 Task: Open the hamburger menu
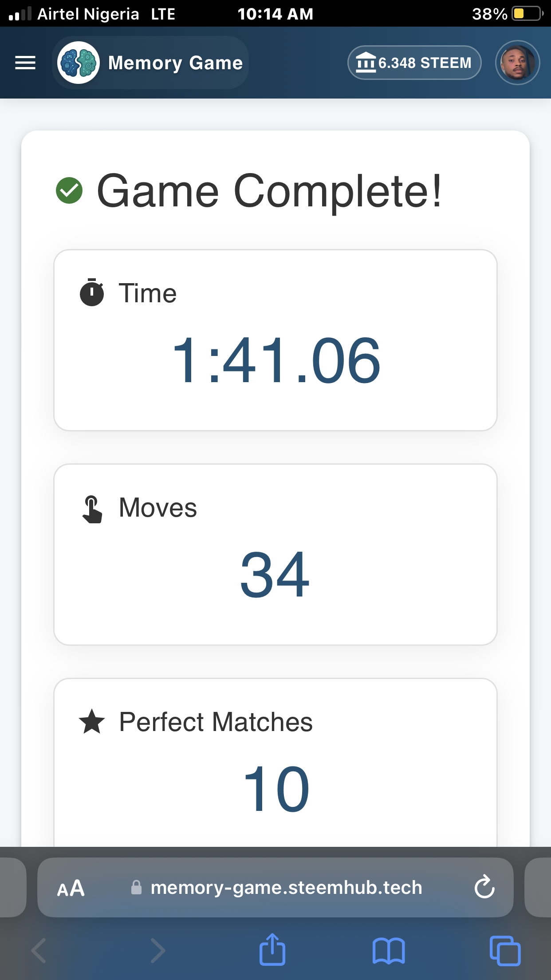pos(25,63)
